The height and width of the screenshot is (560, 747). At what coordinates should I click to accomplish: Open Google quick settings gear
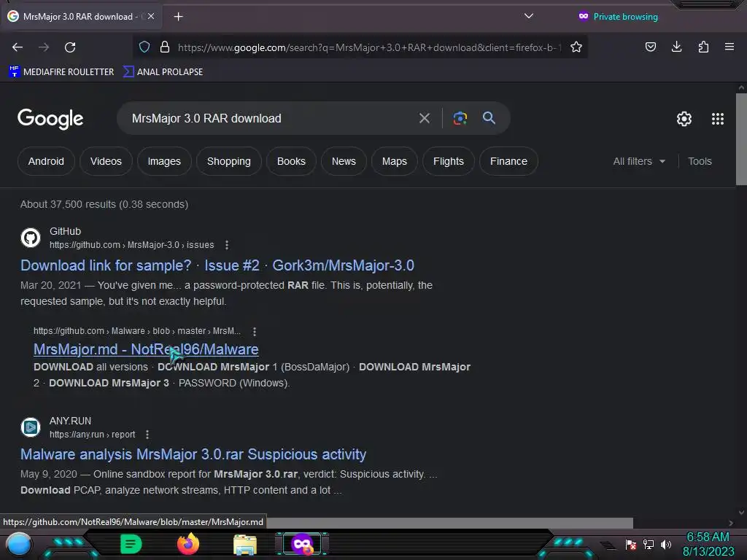684,119
